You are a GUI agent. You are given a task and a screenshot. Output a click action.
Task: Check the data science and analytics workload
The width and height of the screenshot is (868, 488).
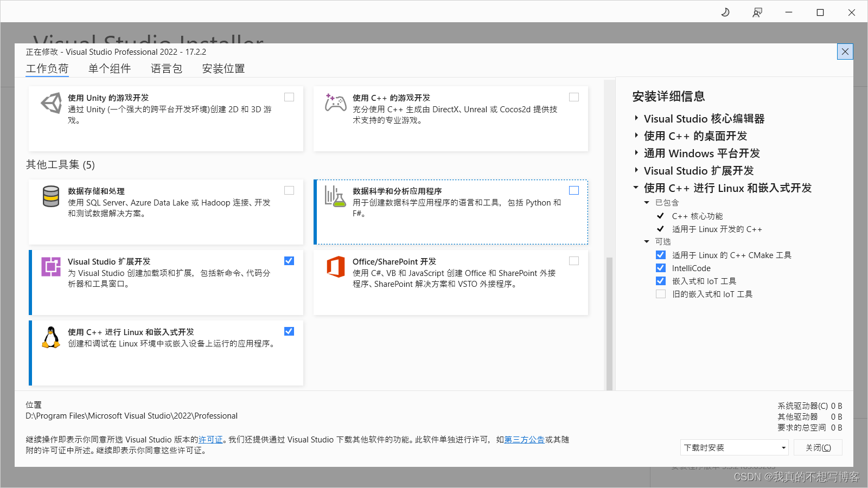point(574,190)
